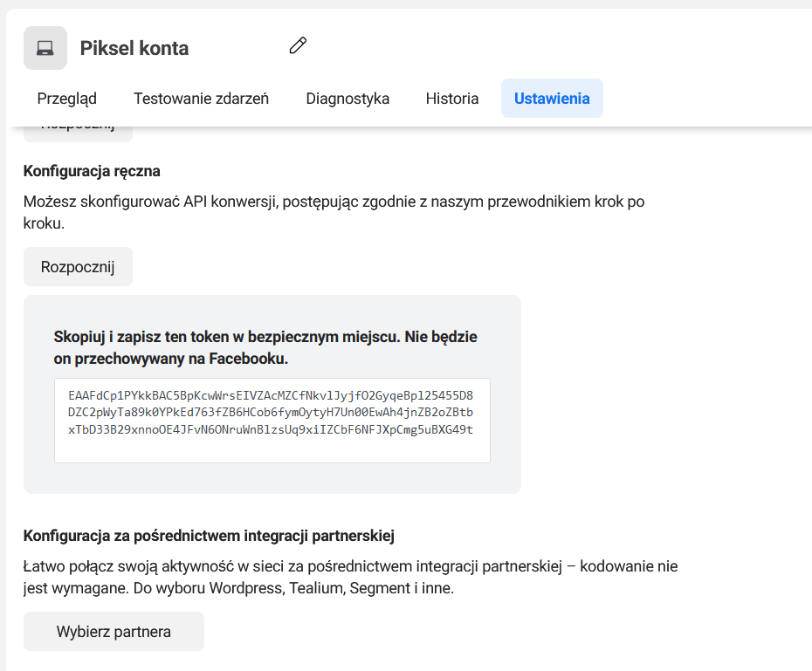Click the paragraph mentioning Wordpress, Tealium, Segment
Image resolution: width=812 pixels, height=671 pixels.
[349, 577]
